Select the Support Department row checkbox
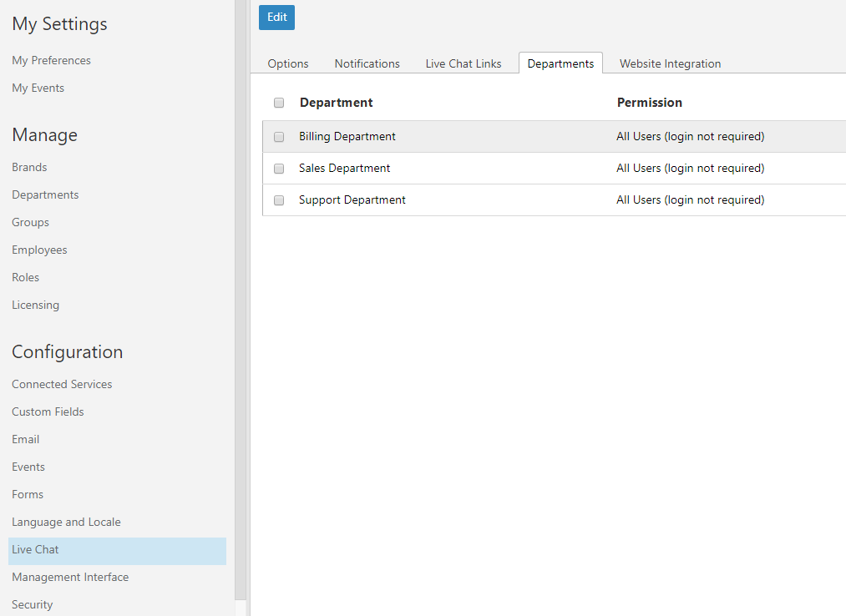Screen dimensions: 846x616 279,200
